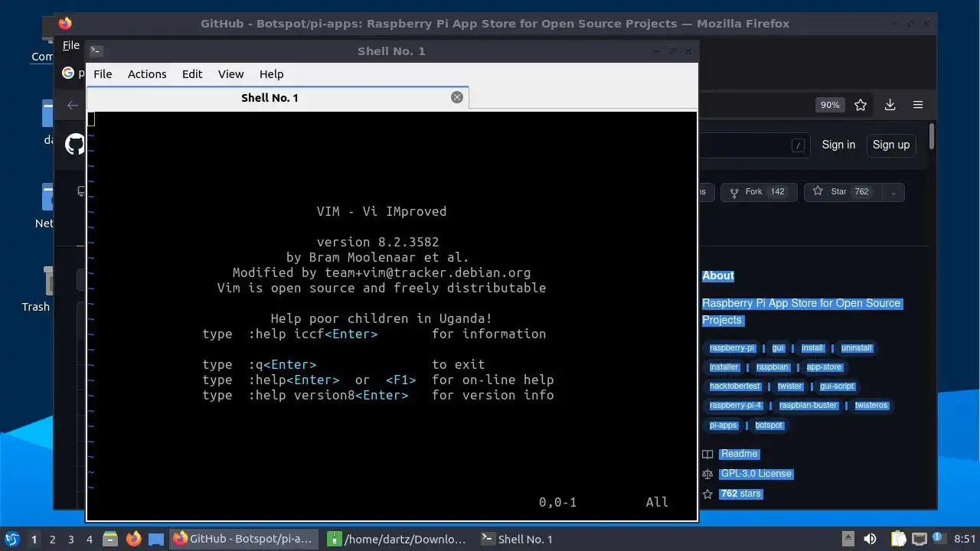The width and height of the screenshot is (980, 551).
Task: Click the twisteros topic tag
Action: pos(871,406)
